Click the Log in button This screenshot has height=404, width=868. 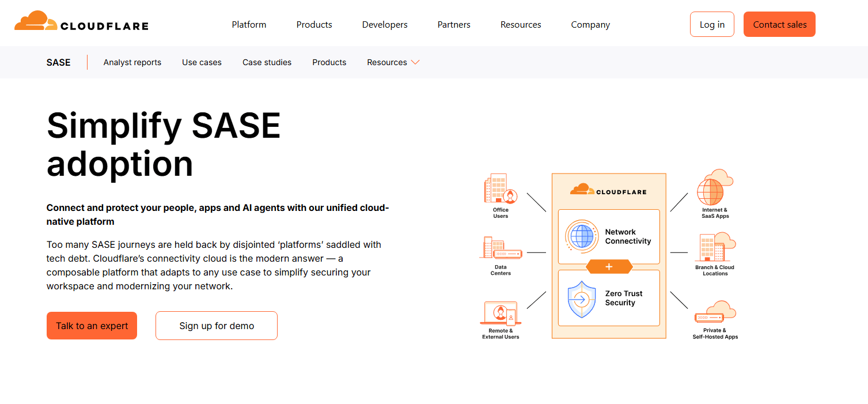(x=712, y=24)
